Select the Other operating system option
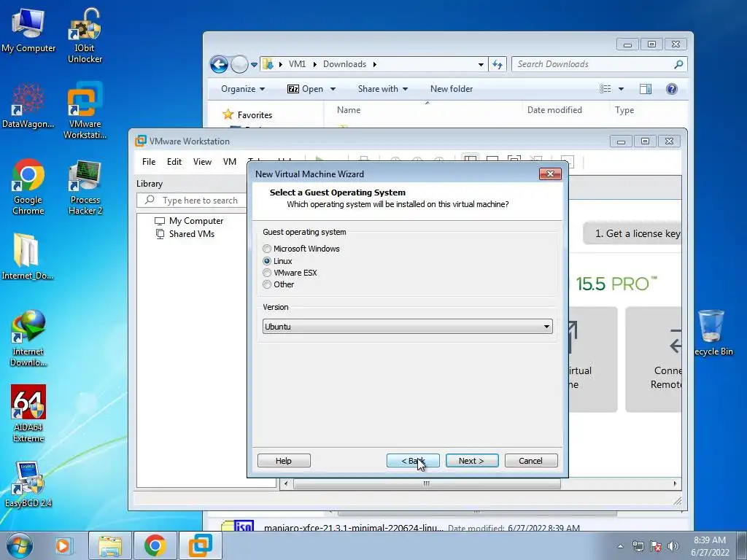Screen dimensions: 747x560 click(x=267, y=284)
